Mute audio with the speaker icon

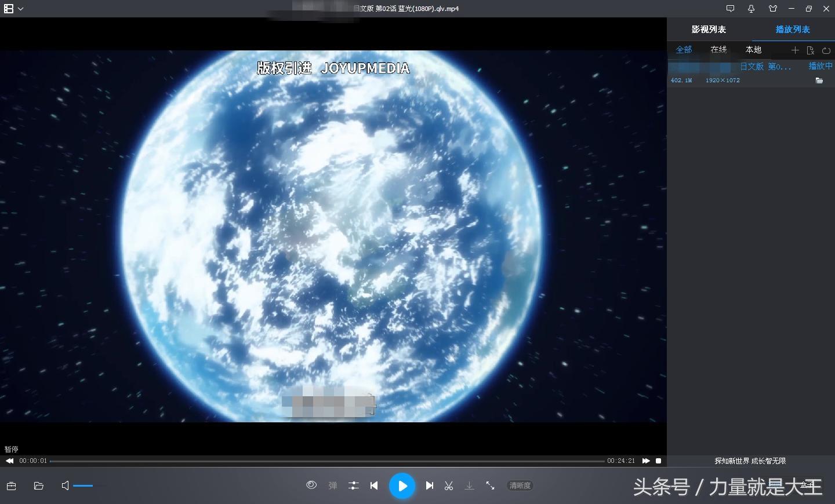66,485
